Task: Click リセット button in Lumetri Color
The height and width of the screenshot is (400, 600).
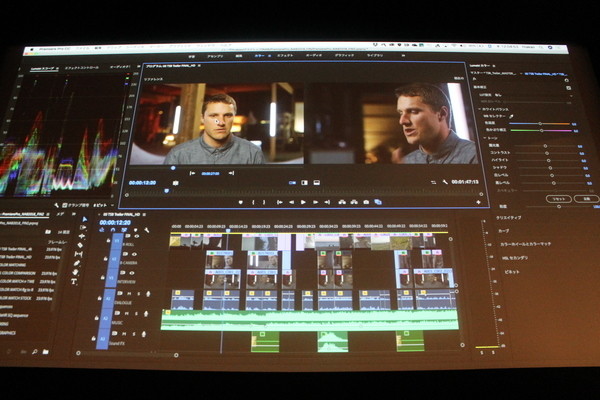Action: tap(558, 199)
